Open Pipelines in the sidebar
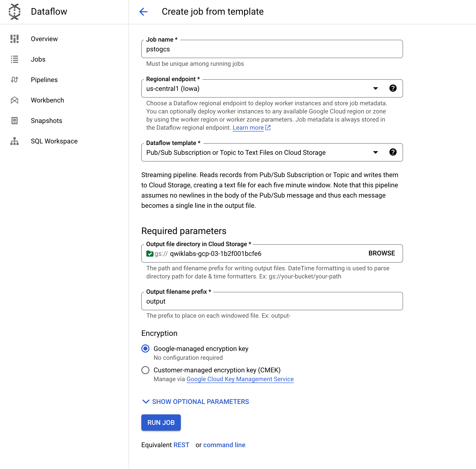 44,80
